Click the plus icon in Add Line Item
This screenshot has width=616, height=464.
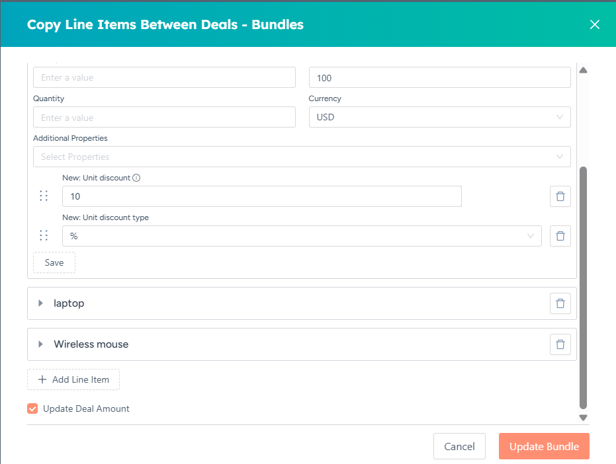pos(42,380)
